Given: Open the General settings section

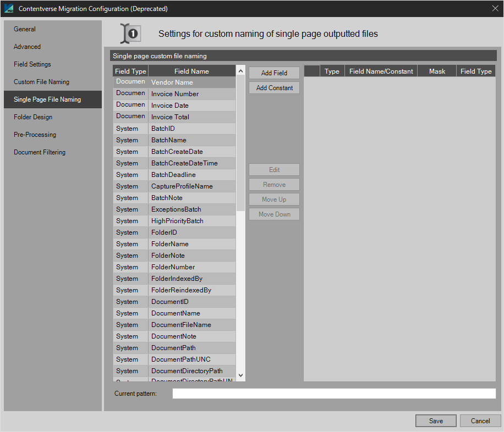Looking at the screenshot, I should click(53, 29).
